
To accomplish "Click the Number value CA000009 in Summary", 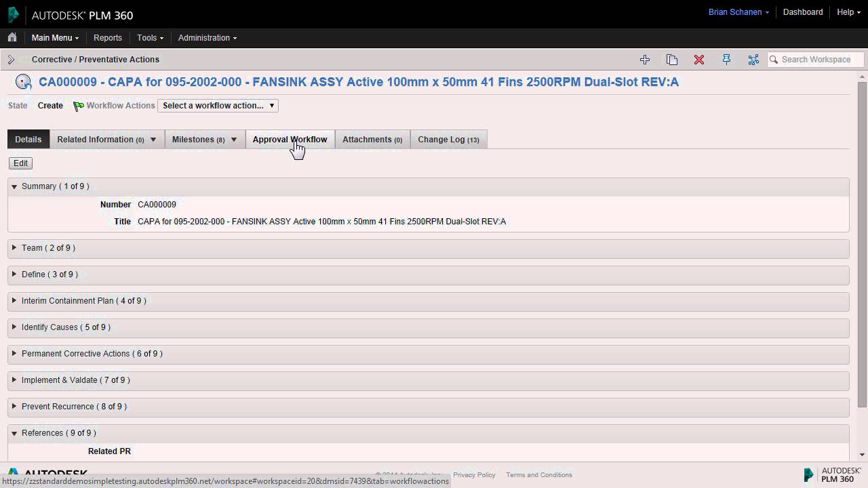I will click(157, 205).
